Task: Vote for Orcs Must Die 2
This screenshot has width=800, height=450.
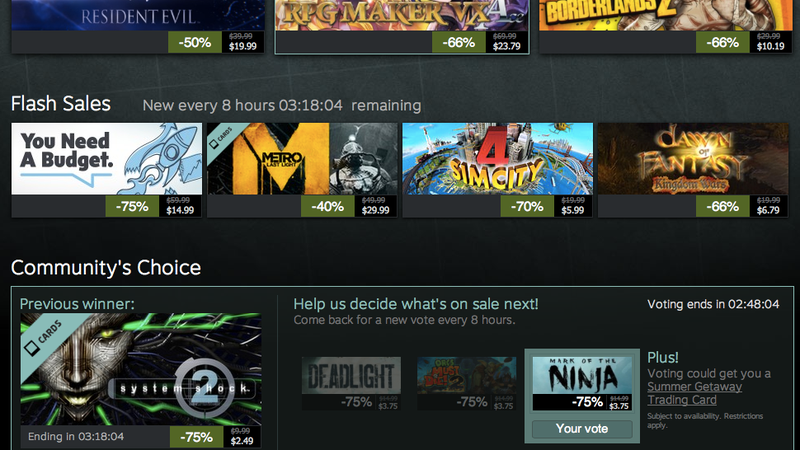Action: [x=466, y=383]
